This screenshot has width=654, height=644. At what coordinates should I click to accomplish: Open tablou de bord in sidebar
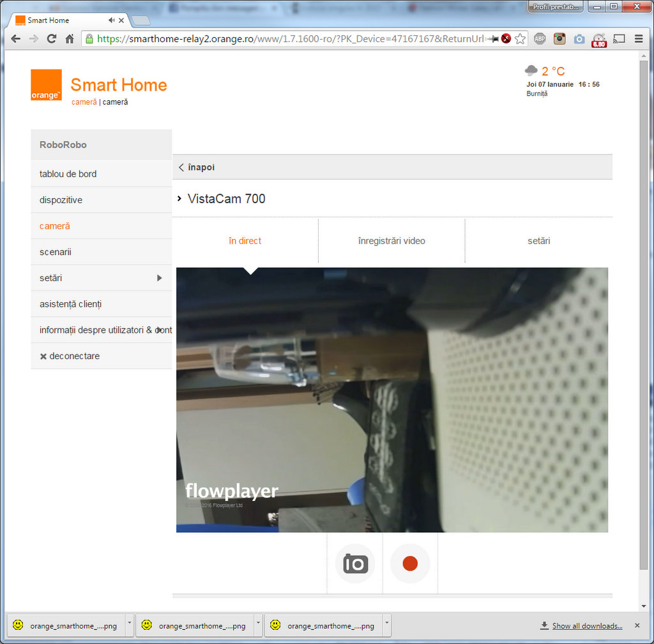click(102, 174)
